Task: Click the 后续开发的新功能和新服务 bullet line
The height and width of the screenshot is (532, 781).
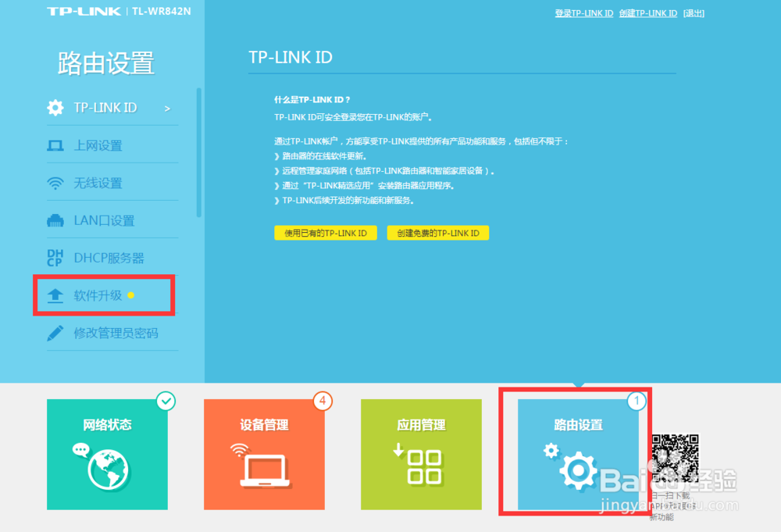Action: 344,200
